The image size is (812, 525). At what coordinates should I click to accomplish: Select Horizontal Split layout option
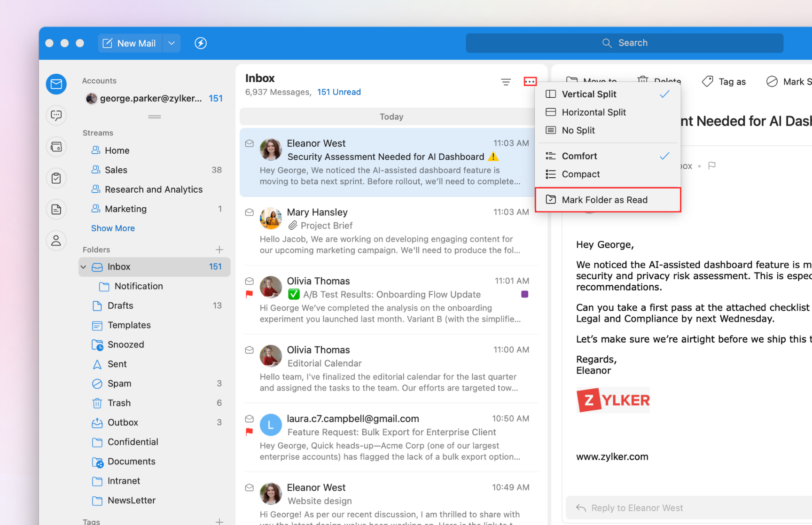point(593,112)
